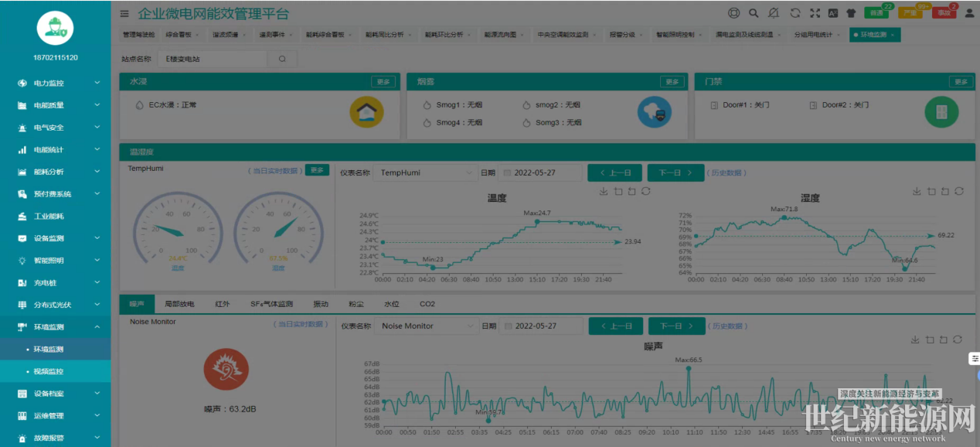Expand 能耗分析 sidebar menu
980x447 pixels.
pyautogui.click(x=56, y=172)
